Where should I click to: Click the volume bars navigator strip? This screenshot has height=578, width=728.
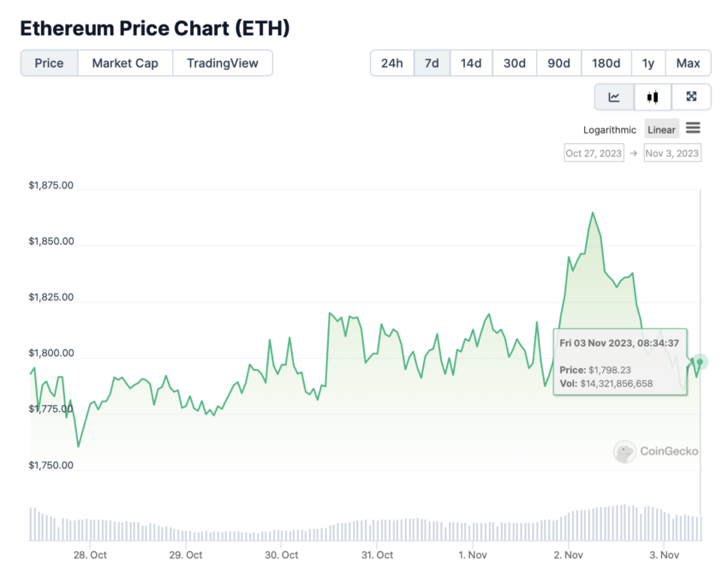[x=366, y=522]
